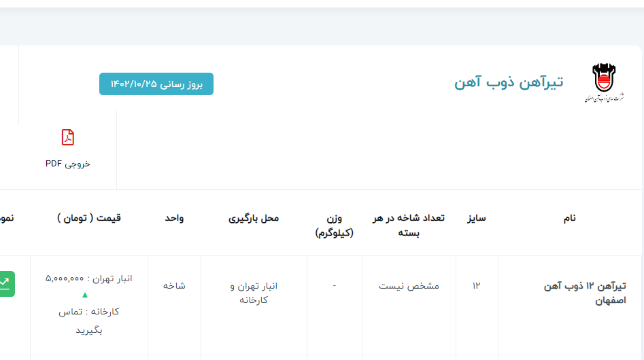The height and width of the screenshot is (360, 644).
Task: Sort by قیمت ( تومان ) column header
Action: (x=89, y=218)
